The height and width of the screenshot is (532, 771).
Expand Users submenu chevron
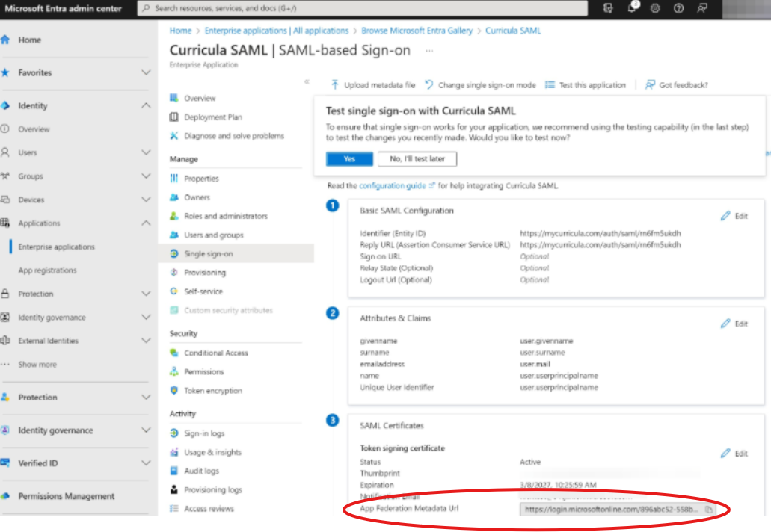coord(146,152)
